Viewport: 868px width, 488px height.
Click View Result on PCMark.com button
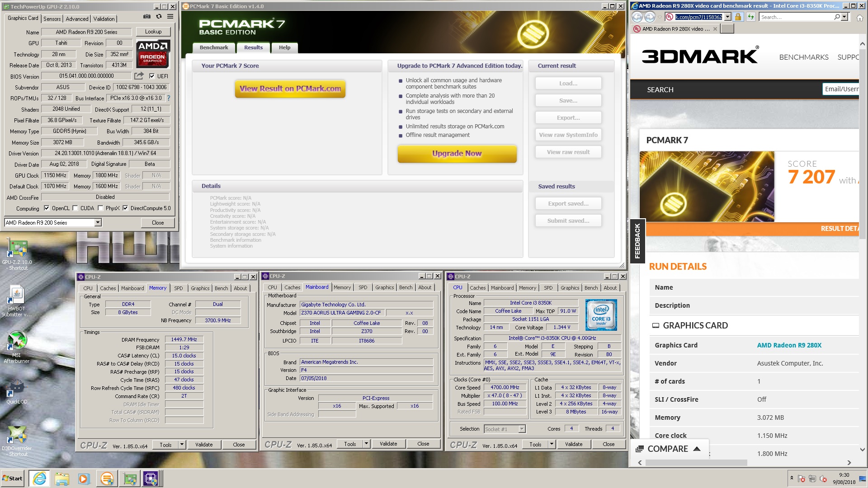[x=290, y=89]
